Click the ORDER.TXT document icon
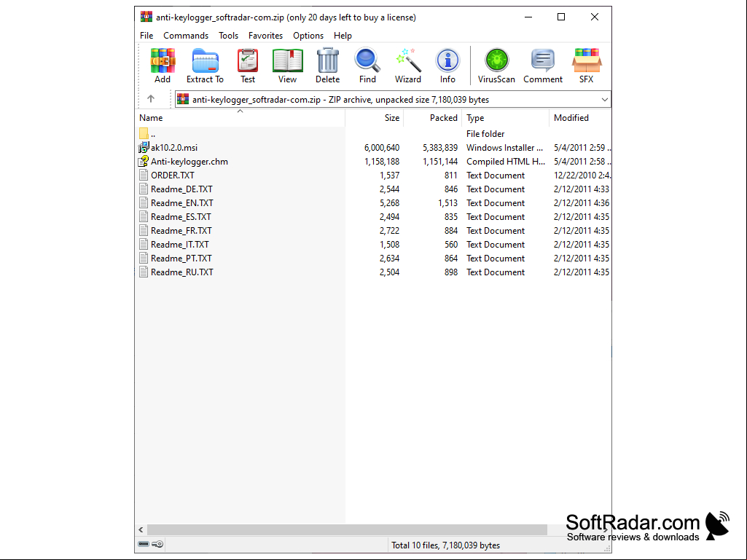The width and height of the screenshot is (747, 560). (x=144, y=176)
